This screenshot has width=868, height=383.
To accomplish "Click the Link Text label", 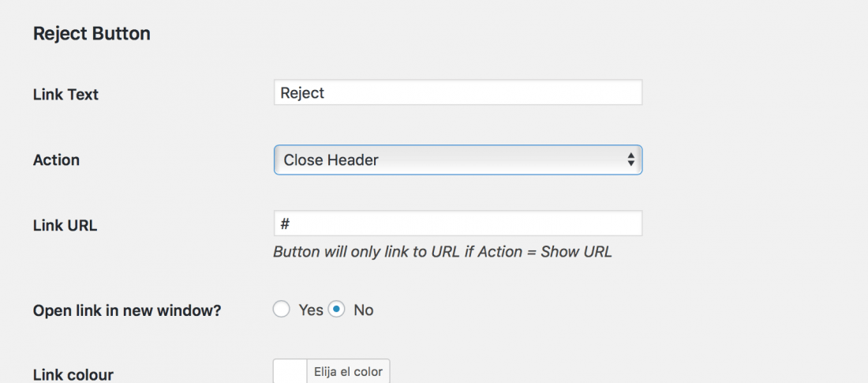I will [65, 95].
